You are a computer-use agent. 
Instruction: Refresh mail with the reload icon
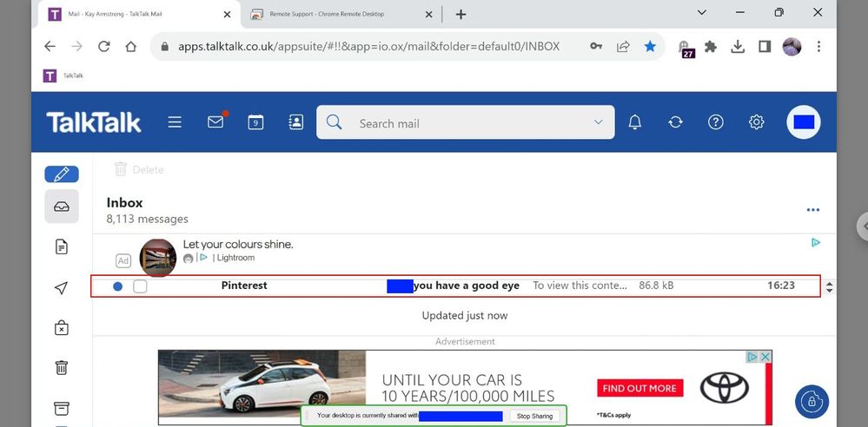(675, 122)
